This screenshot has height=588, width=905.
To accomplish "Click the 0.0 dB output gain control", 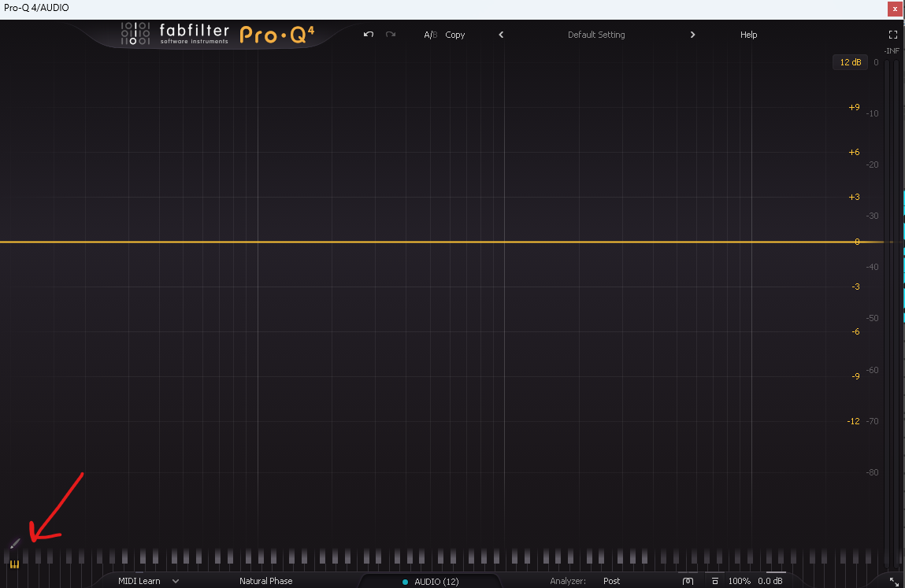I will point(770,581).
